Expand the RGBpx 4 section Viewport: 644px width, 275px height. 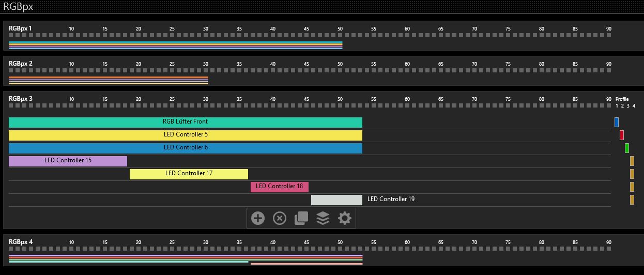coord(21,242)
